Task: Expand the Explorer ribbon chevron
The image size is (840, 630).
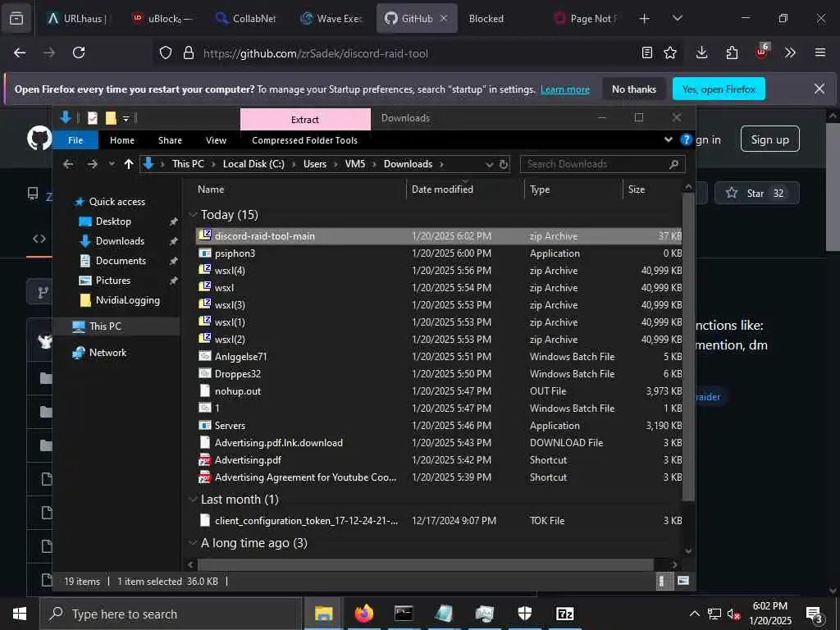Action: [668, 139]
